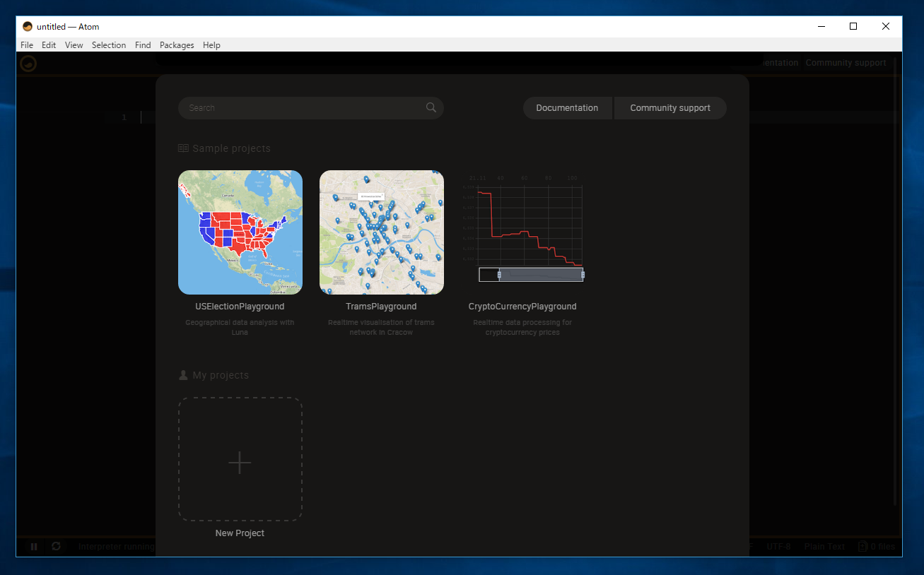
Task: Click the Luna logo in the top-left corner
Action: pos(28,63)
